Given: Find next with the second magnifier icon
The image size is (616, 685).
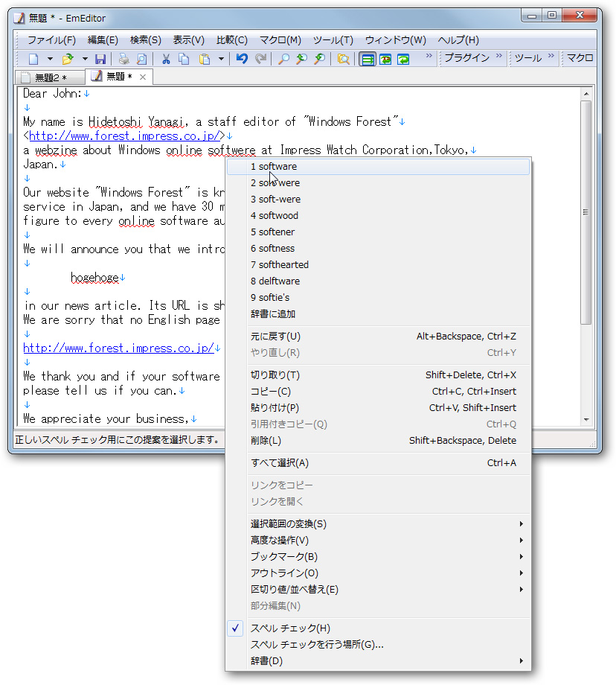Looking at the screenshot, I should 301,59.
